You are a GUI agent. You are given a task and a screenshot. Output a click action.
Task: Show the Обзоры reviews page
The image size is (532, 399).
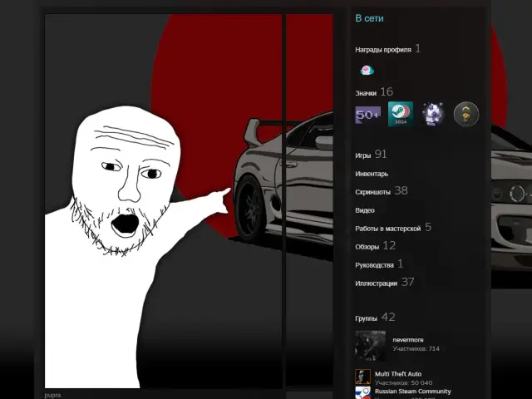click(x=367, y=247)
